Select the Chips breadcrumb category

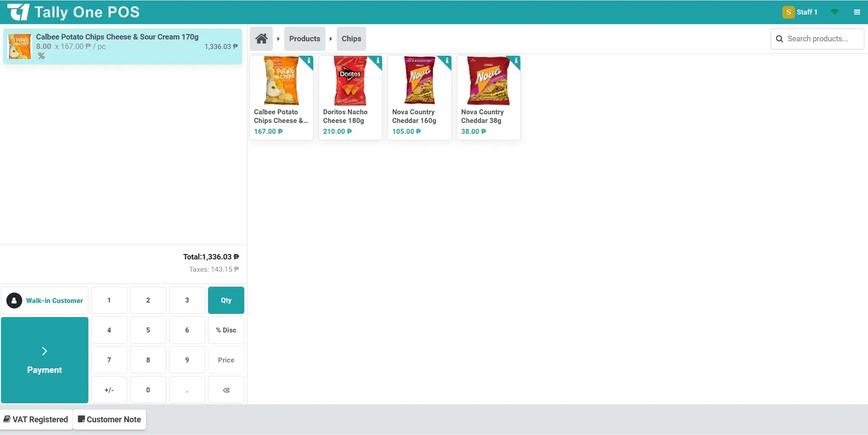coord(351,39)
